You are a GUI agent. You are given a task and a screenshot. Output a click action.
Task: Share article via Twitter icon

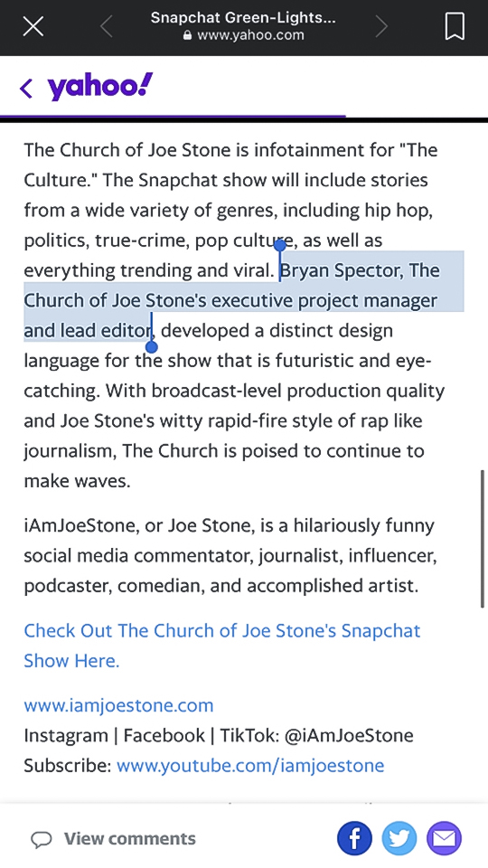point(399,838)
